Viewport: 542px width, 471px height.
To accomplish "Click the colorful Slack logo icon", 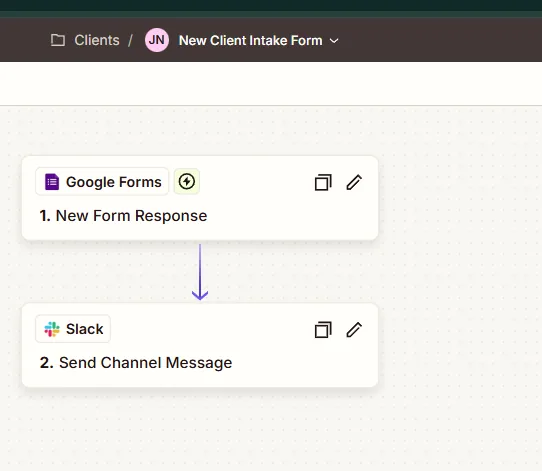I will point(52,329).
